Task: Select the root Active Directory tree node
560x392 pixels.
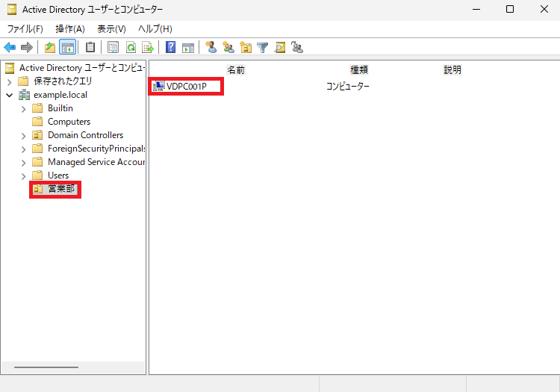Action: (75, 68)
